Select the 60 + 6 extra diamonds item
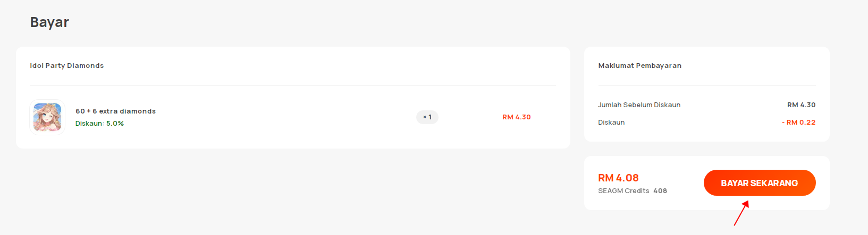868x235 pixels. 115,111
